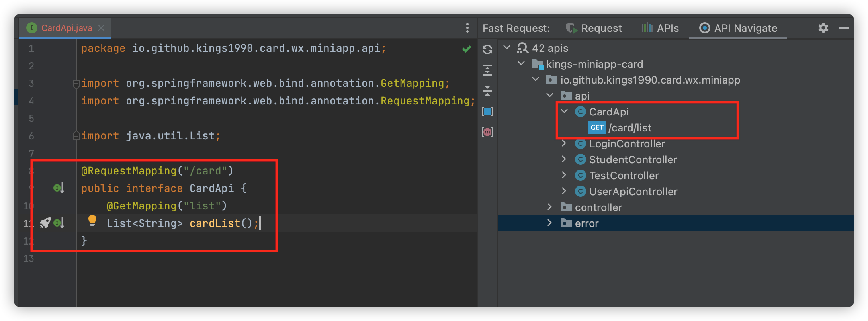Collapse the io.github.kings1990.card.wx.miniapp package

pyautogui.click(x=536, y=79)
